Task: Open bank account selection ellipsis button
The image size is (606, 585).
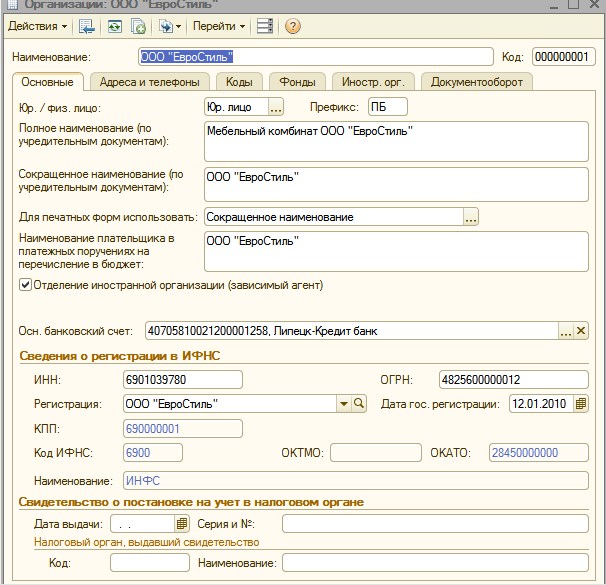Action: pyautogui.click(x=566, y=331)
